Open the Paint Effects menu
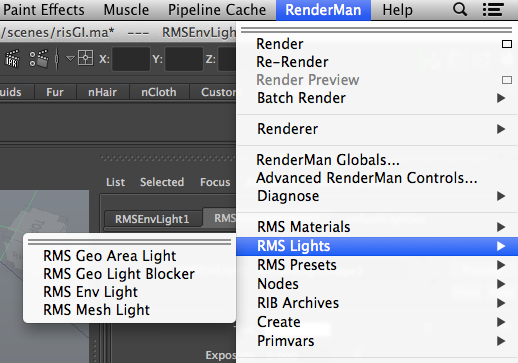The image size is (518, 363). [x=43, y=10]
